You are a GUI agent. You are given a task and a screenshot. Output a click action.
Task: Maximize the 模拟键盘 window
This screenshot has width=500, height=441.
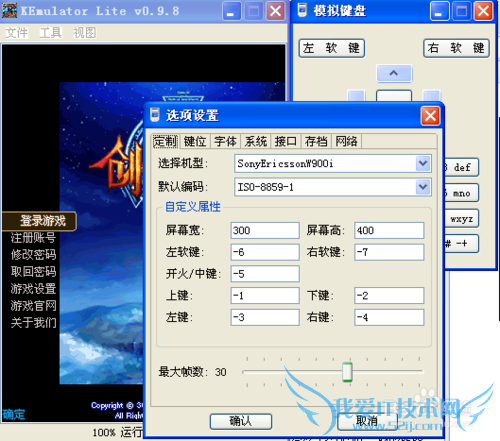pos(461,11)
